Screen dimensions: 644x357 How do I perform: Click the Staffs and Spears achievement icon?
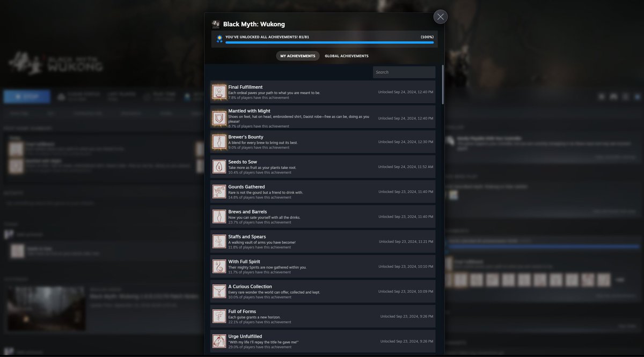[219, 242]
